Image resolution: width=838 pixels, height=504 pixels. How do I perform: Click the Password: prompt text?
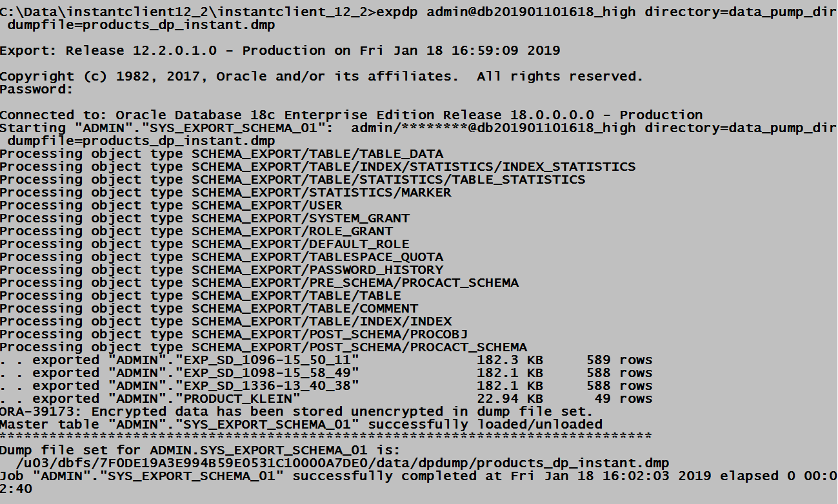(x=37, y=90)
